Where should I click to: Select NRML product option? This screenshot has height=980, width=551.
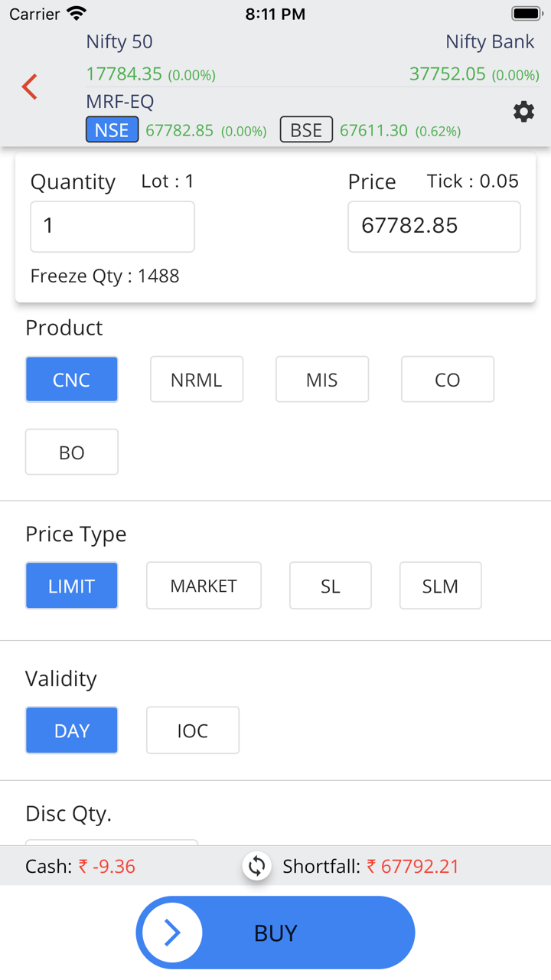click(197, 379)
